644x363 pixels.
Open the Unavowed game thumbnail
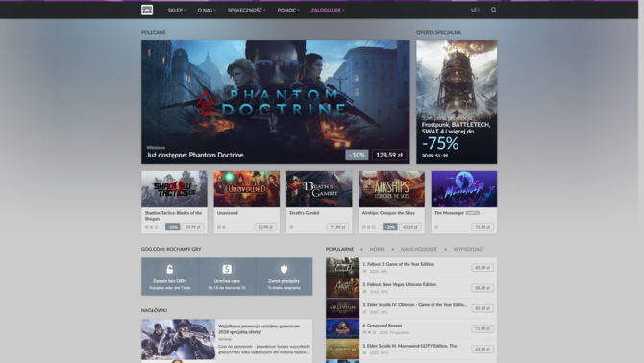click(x=246, y=189)
